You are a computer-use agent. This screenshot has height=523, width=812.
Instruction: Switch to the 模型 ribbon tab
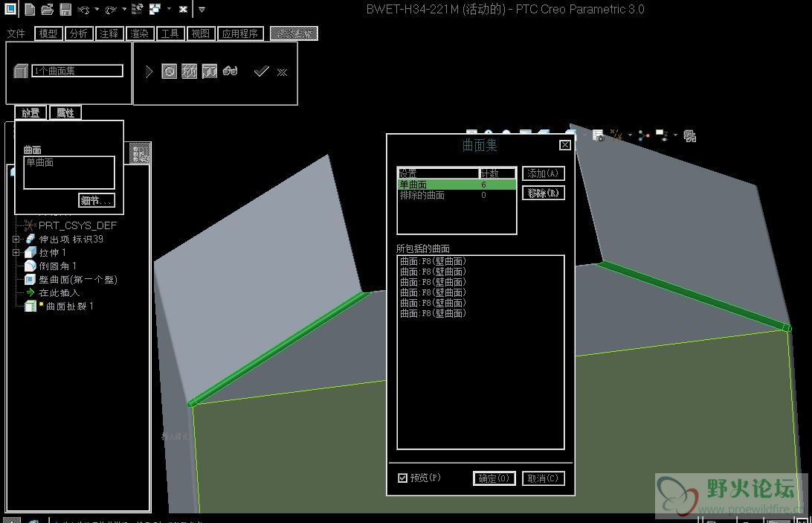coord(48,33)
